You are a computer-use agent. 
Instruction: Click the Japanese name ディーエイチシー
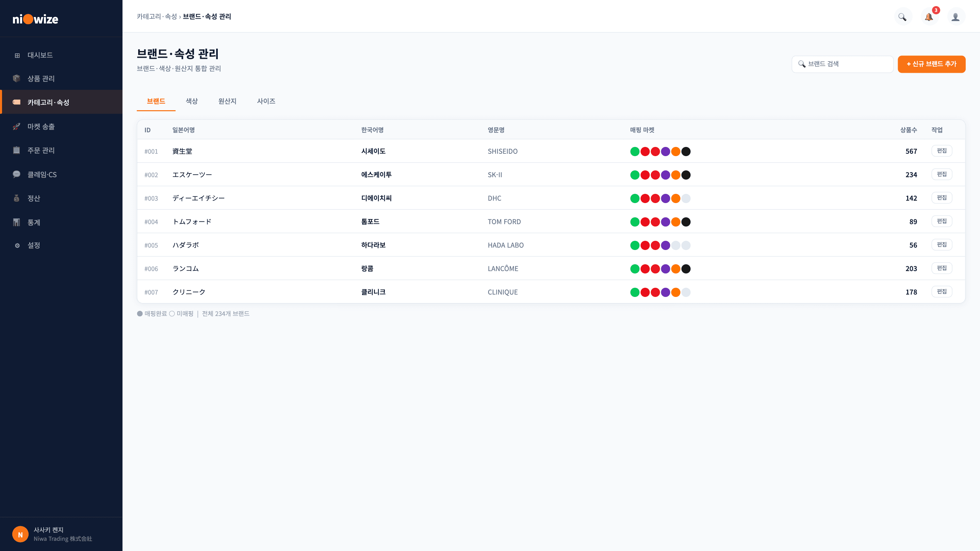click(199, 199)
